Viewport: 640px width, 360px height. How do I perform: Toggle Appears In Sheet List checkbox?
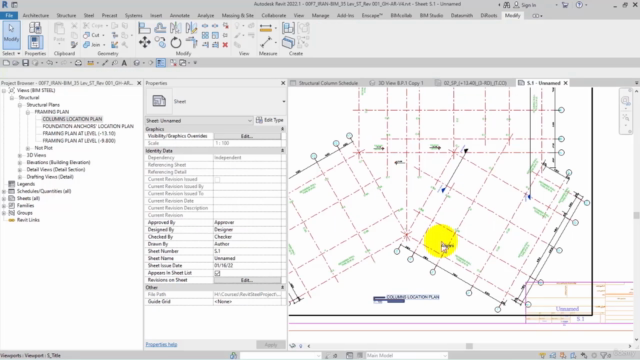[218, 273]
